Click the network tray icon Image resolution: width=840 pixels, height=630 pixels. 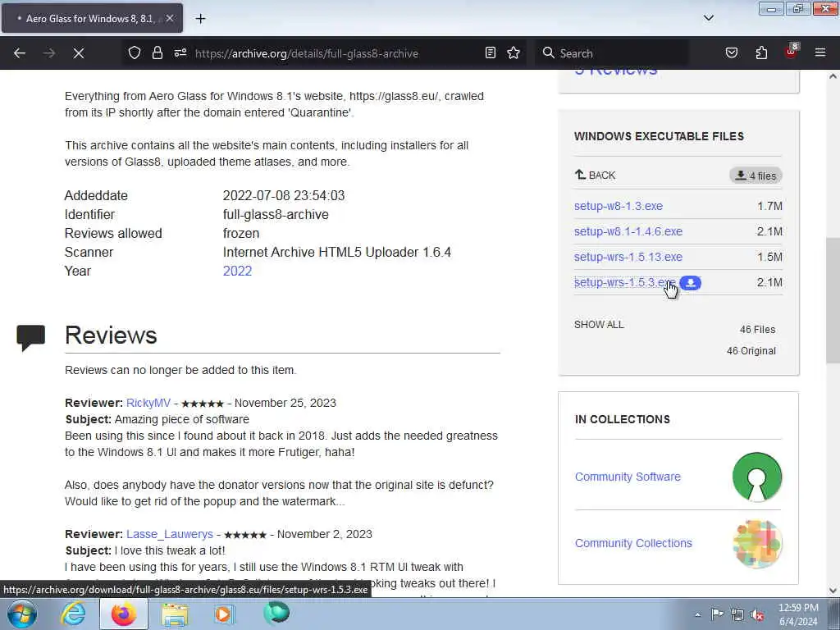(x=737, y=614)
